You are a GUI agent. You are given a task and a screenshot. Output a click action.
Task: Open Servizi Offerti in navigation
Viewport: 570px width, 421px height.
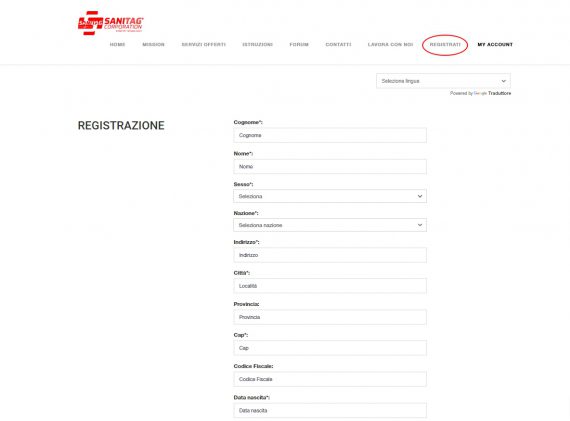[x=204, y=44]
